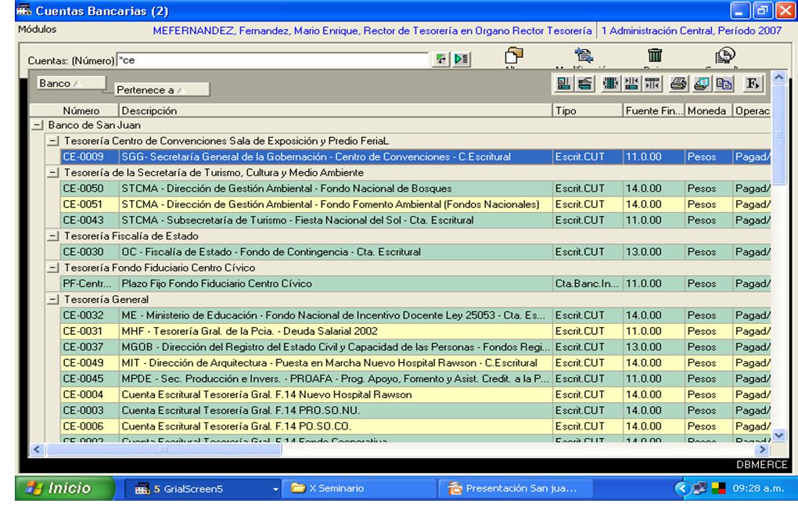Click into the Cuentas (Número) search field
Viewport: 798px width, 532px height.
[x=273, y=60]
